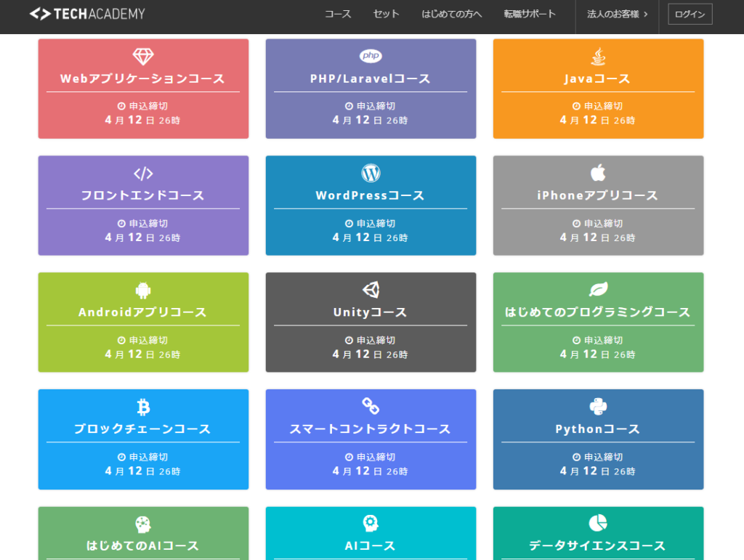Click the diamond icon on Webアプリケーション card

(143, 57)
